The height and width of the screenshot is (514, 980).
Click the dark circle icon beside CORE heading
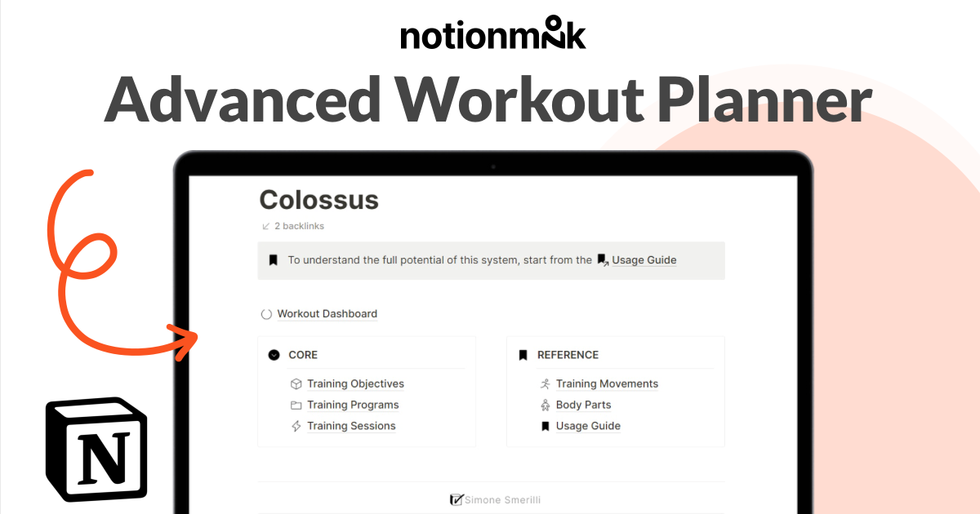[x=273, y=354]
